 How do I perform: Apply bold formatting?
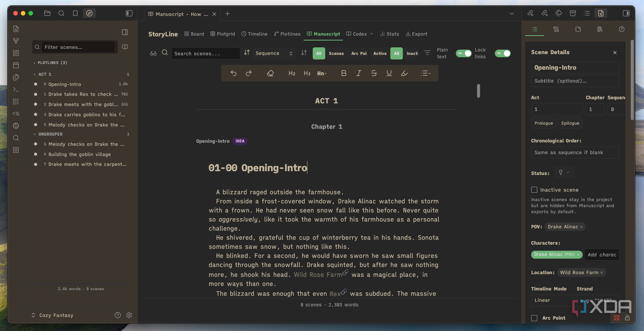pyautogui.click(x=344, y=73)
